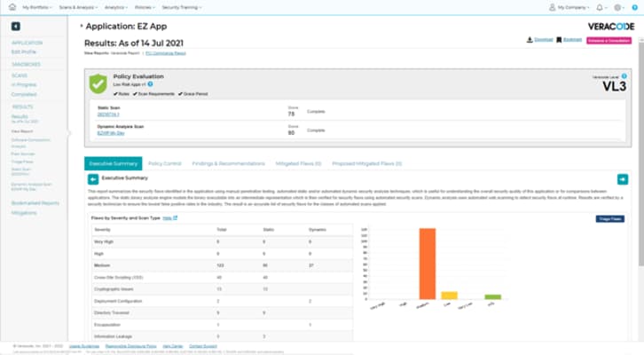Open the Scans & Analysis dropdown
The width and height of the screenshot is (644, 355).
coord(77,6)
